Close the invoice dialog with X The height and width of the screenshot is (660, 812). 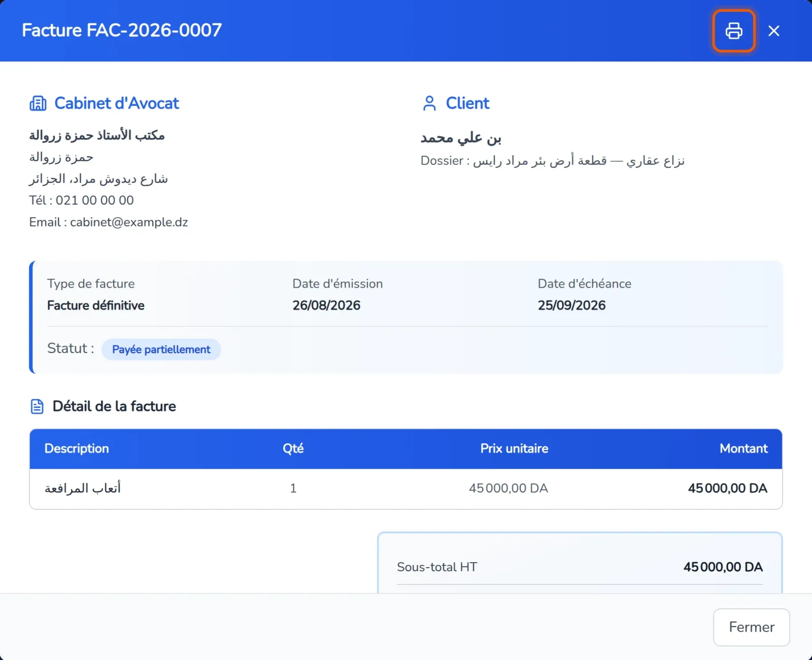coord(774,31)
